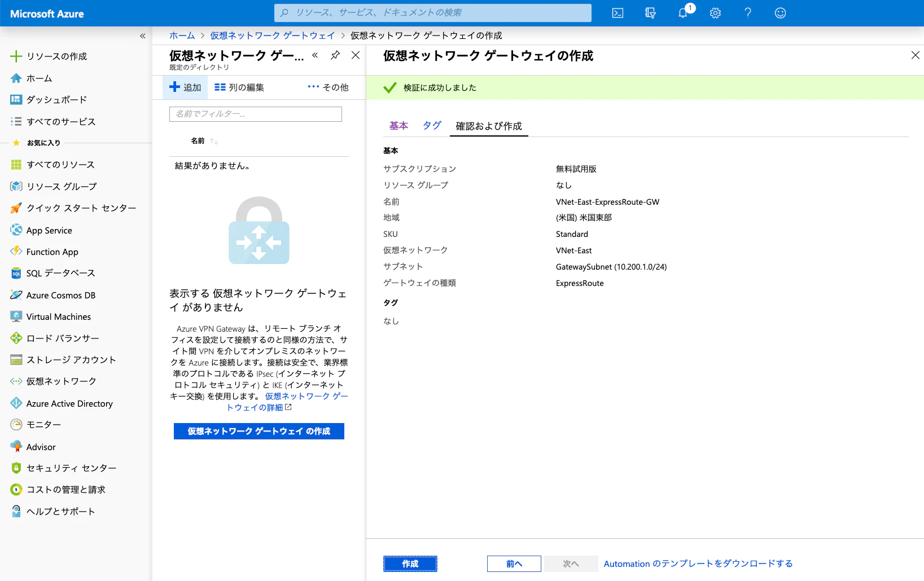Click 仮想ネットワーク ゲートウェイ breadcrumb link
The width and height of the screenshot is (924, 581).
273,36
